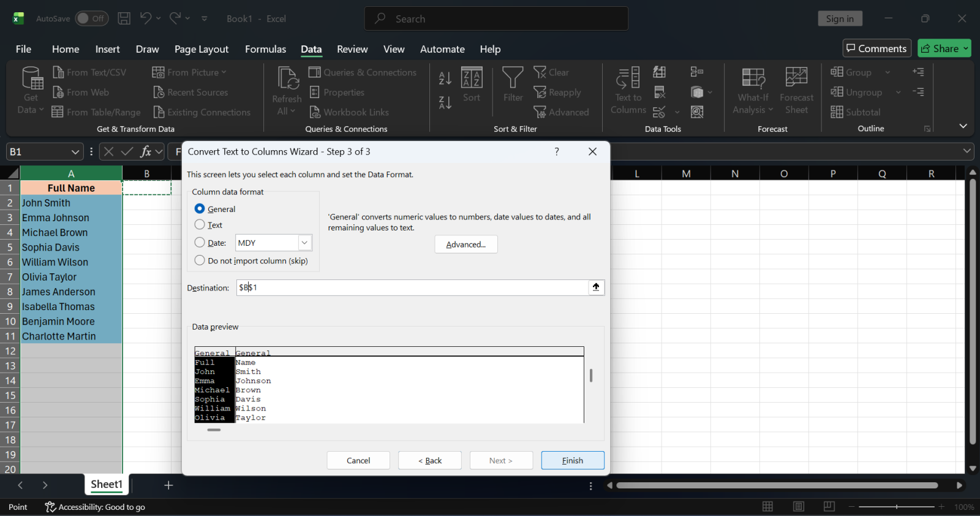Switch to Page Layout view icon
The height and width of the screenshot is (516, 980).
(799, 506)
